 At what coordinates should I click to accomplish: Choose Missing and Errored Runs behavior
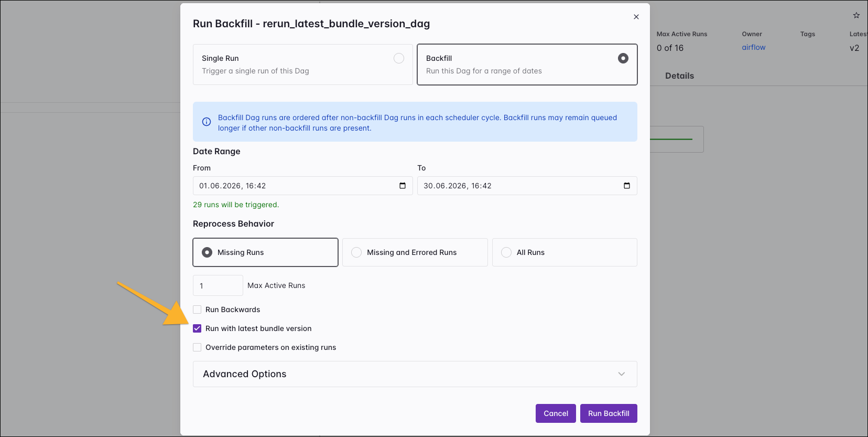(415, 252)
